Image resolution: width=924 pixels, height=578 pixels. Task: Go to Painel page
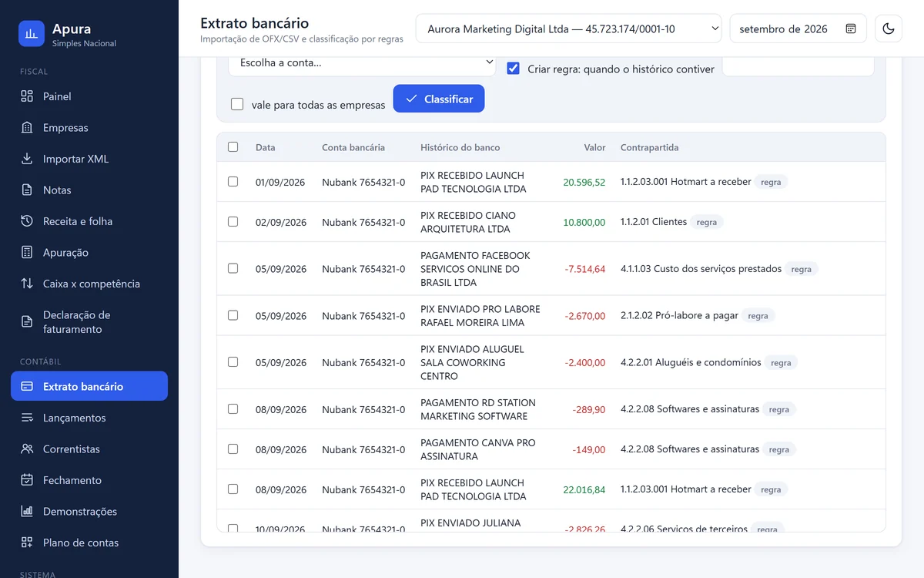(x=89, y=96)
